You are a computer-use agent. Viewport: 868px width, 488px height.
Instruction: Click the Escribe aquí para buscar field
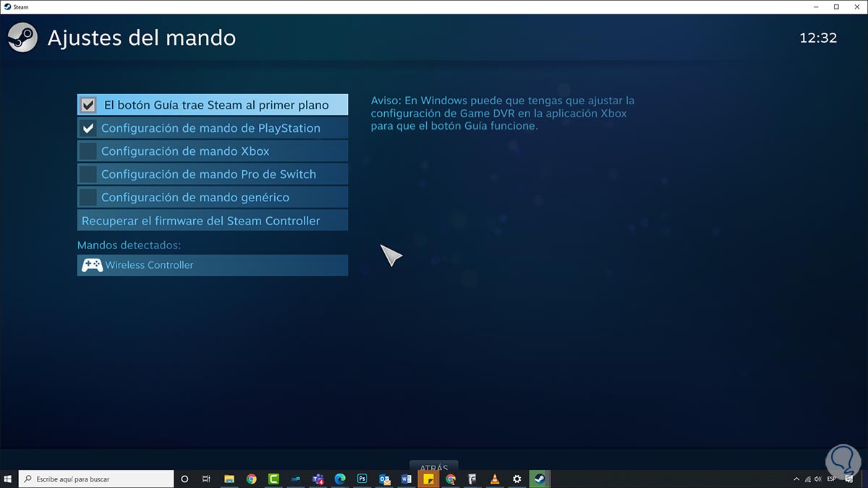point(95,479)
